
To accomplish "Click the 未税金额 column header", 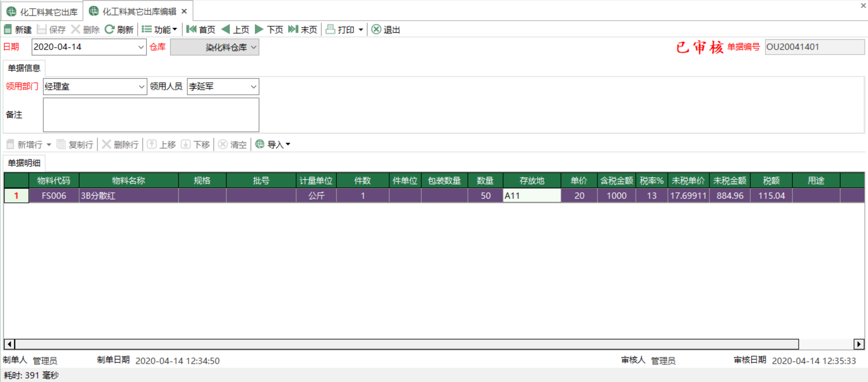I will pos(730,181).
